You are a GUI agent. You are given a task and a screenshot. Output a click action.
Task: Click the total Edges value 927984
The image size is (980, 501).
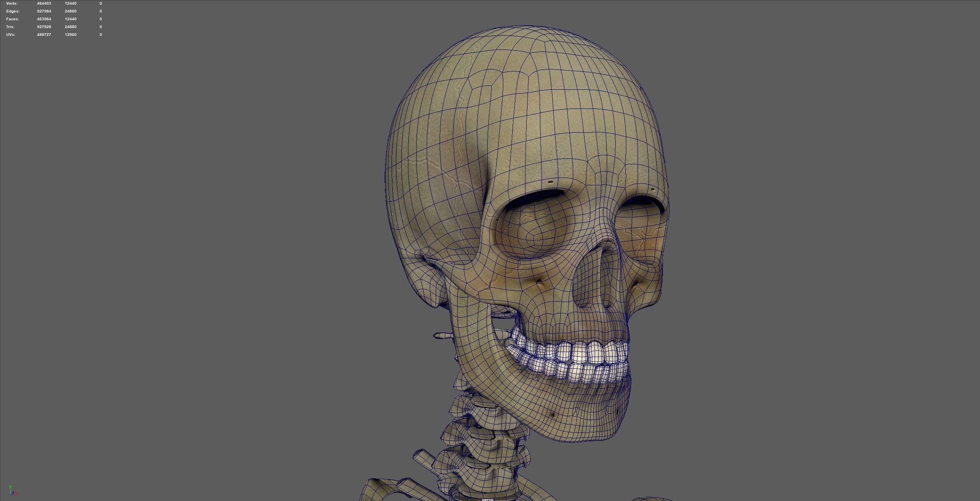(x=44, y=11)
